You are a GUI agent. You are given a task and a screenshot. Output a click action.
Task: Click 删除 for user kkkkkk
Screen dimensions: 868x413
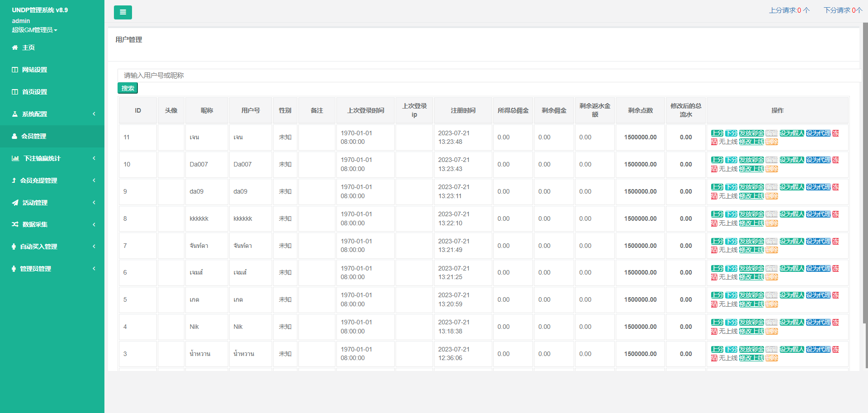pos(772,223)
